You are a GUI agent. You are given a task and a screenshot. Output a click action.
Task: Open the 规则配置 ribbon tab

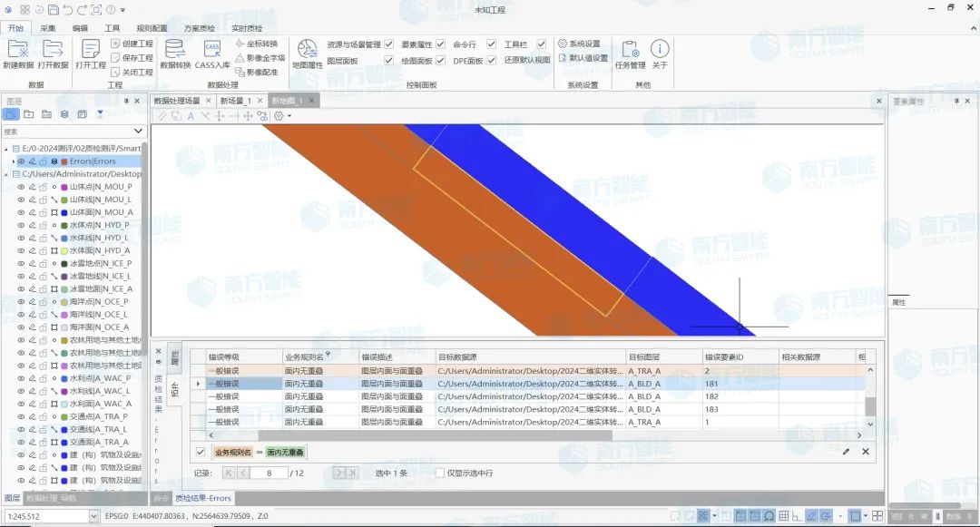152,28
